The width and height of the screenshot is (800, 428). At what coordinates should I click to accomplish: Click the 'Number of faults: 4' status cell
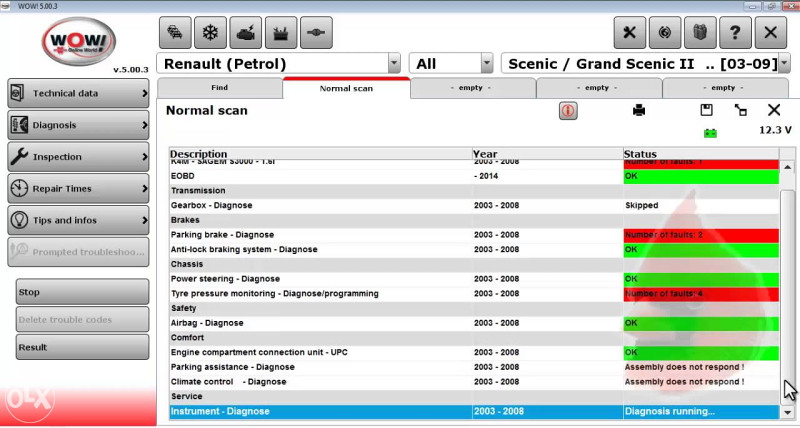(x=701, y=294)
